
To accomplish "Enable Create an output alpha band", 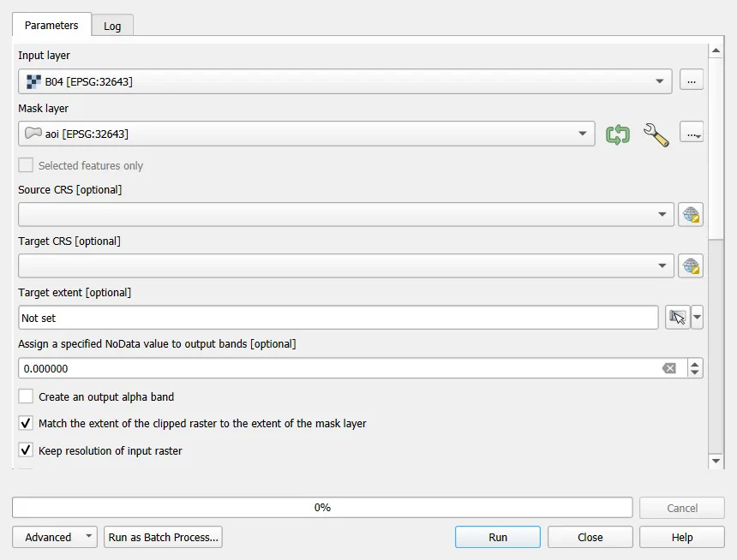I will (26, 396).
